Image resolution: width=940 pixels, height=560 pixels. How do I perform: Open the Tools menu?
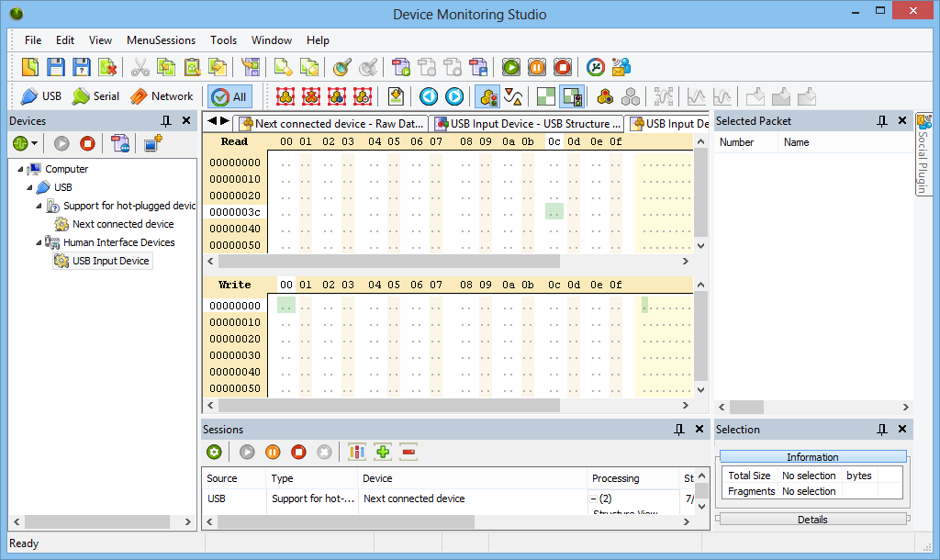pyautogui.click(x=223, y=40)
